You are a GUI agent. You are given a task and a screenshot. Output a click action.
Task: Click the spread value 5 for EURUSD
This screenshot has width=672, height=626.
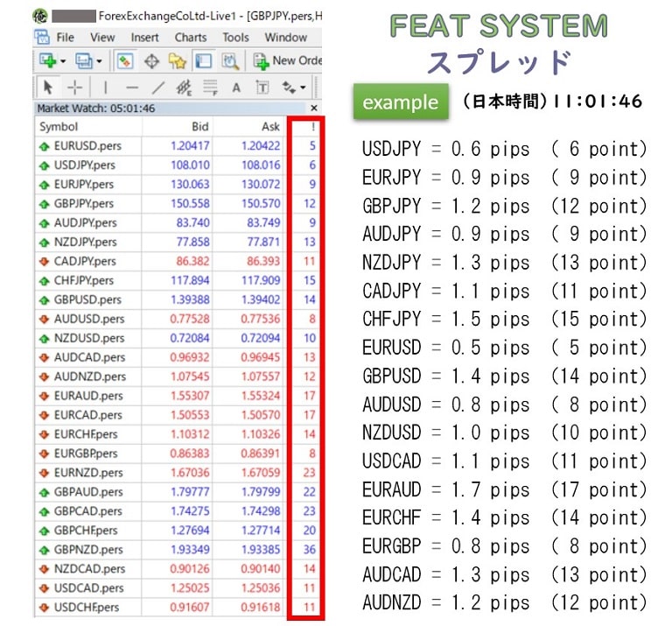pyautogui.click(x=312, y=146)
